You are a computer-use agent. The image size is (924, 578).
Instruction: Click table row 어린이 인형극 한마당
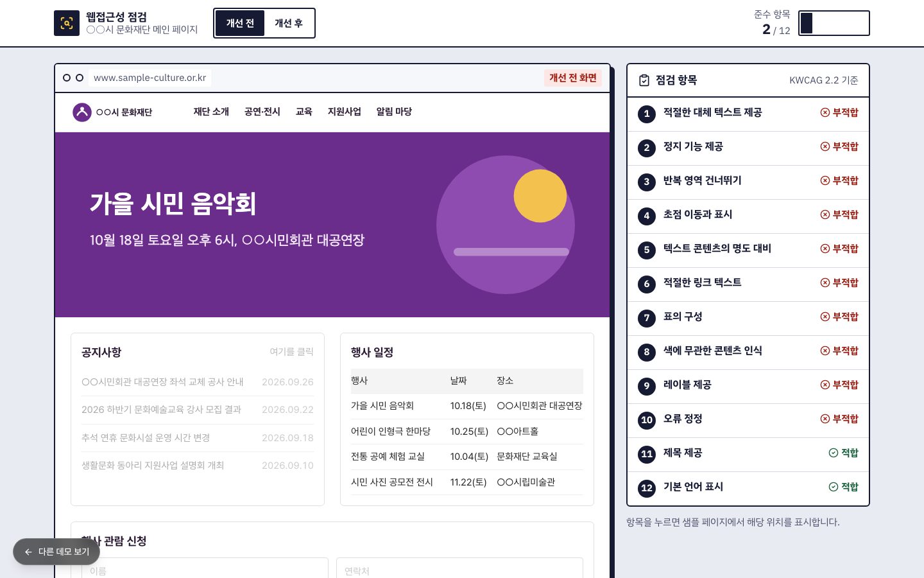coord(467,432)
